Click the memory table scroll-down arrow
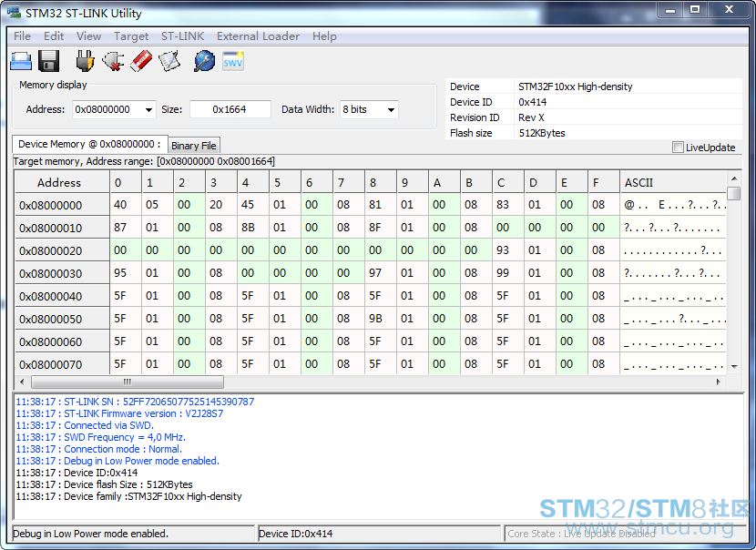 pos(734,367)
